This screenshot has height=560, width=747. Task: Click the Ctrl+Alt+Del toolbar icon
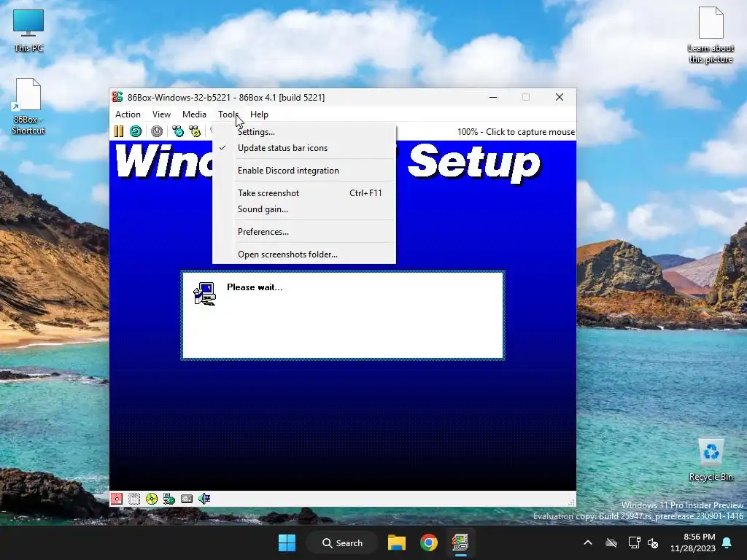[178, 131]
